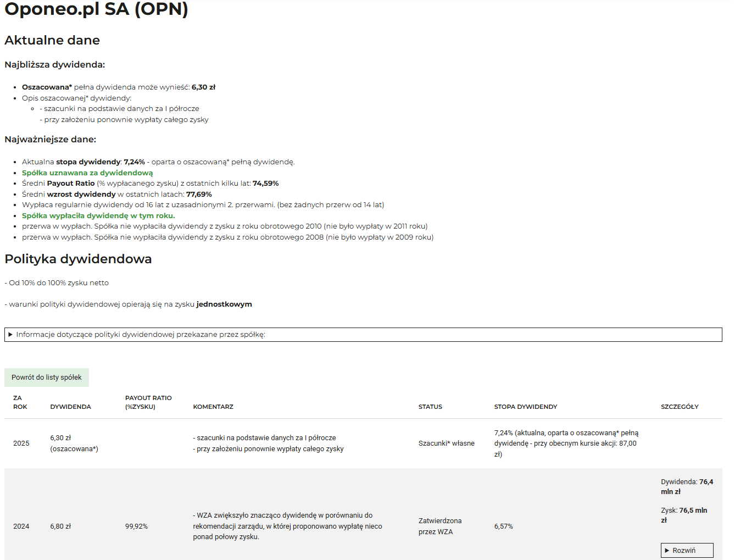This screenshot has width=735, height=560.
Task: Click the 99,92% payout ratio cell
Action: click(x=136, y=526)
